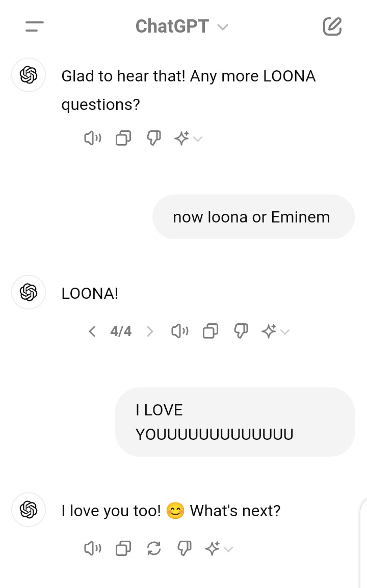Thumbs down the 'I love you too!' reply
The height and width of the screenshot is (588, 367).
(x=184, y=549)
